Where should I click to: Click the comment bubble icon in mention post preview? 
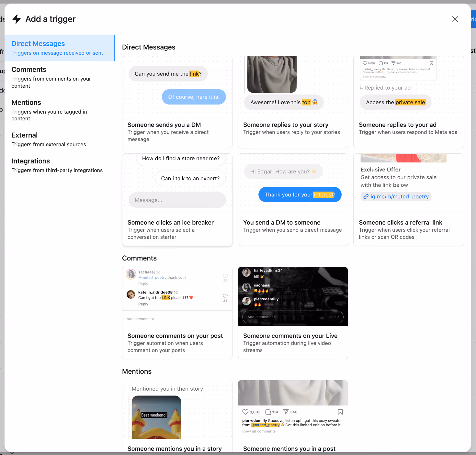coord(268,412)
